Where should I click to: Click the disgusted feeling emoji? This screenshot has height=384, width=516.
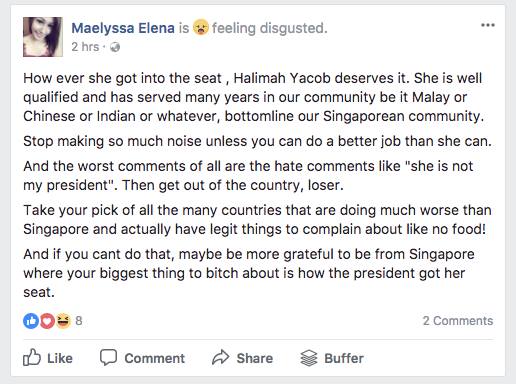coord(201,27)
